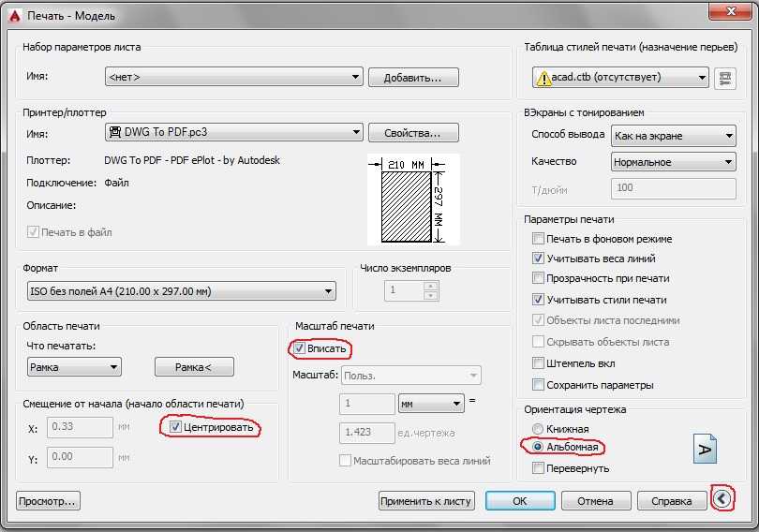Click Применить к листу button

[x=426, y=501]
